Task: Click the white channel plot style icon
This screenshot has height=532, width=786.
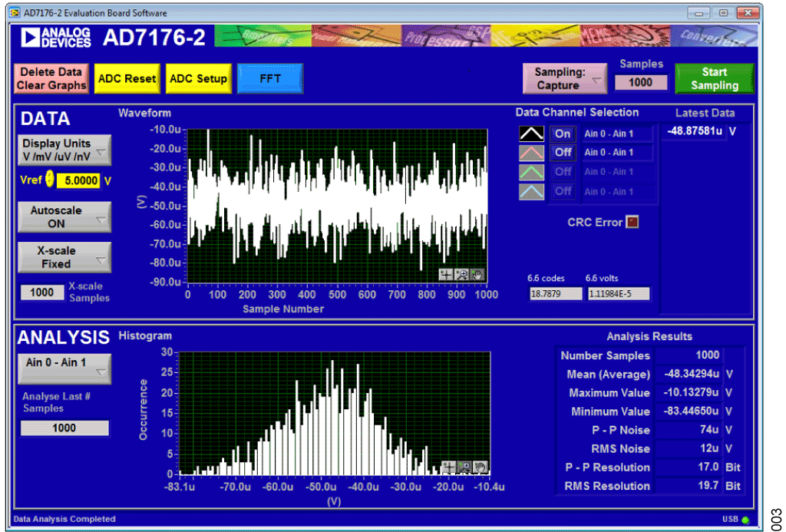Action: point(532,134)
